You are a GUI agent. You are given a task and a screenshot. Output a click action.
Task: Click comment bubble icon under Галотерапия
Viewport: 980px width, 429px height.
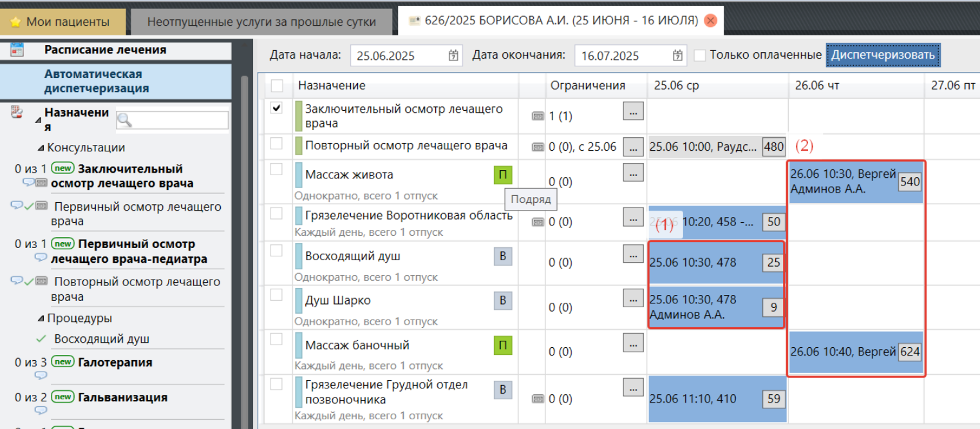click(41, 376)
